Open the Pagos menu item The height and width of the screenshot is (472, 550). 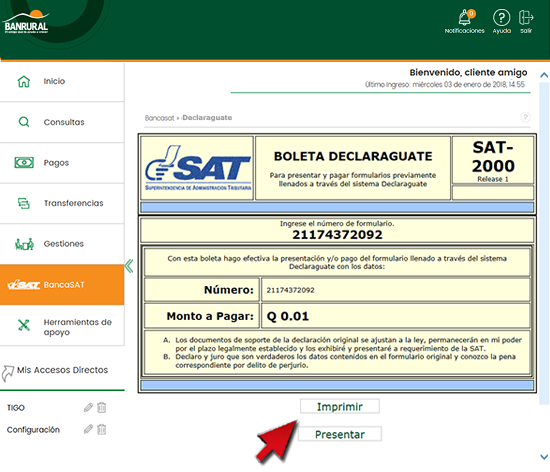pyautogui.click(x=62, y=163)
